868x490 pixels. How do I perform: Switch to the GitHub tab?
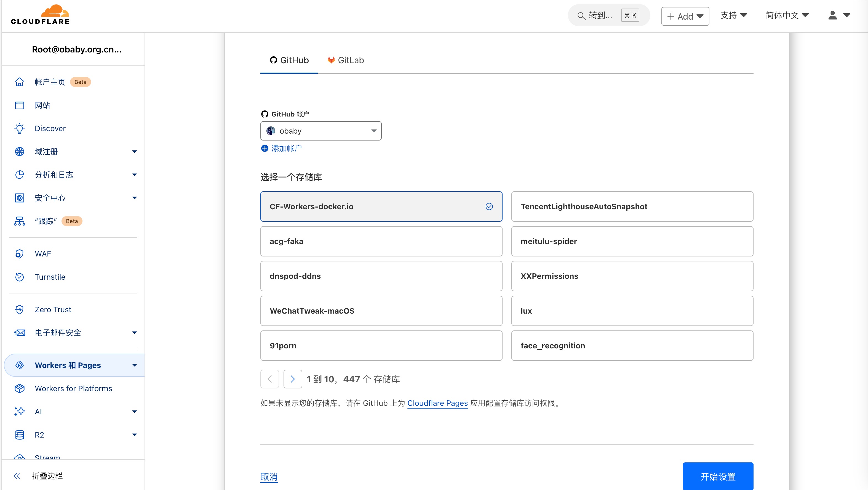click(289, 60)
